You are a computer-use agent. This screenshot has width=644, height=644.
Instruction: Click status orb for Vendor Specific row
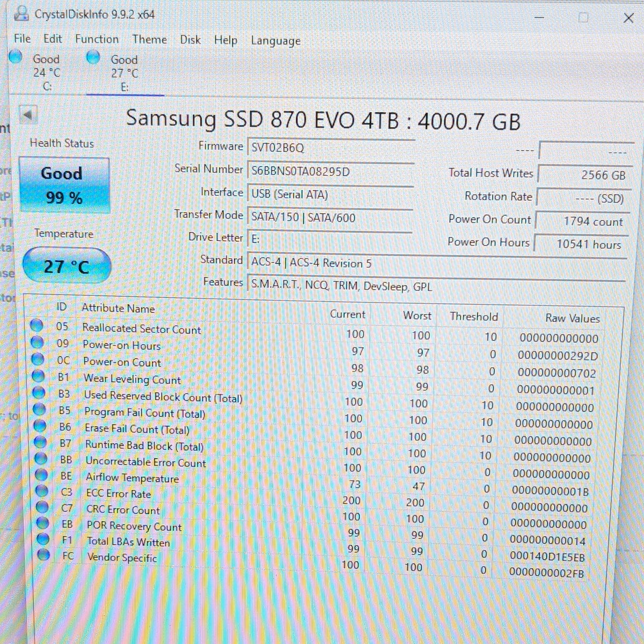(44, 554)
